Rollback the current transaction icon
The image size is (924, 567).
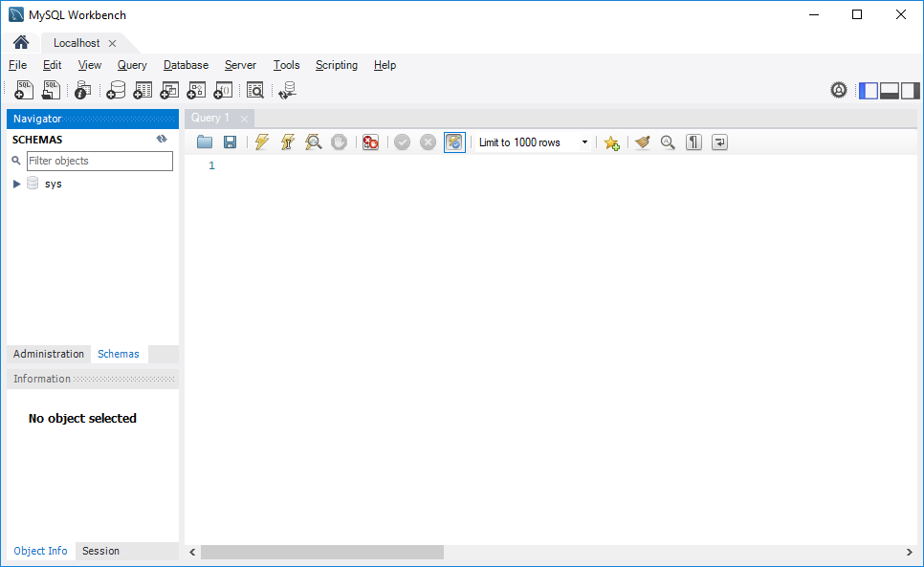point(428,142)
